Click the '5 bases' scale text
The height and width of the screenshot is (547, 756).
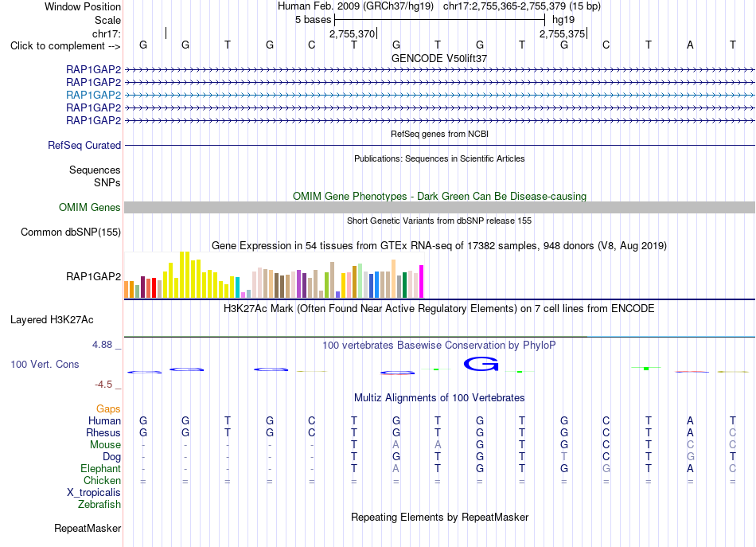[x=314, y=20]
